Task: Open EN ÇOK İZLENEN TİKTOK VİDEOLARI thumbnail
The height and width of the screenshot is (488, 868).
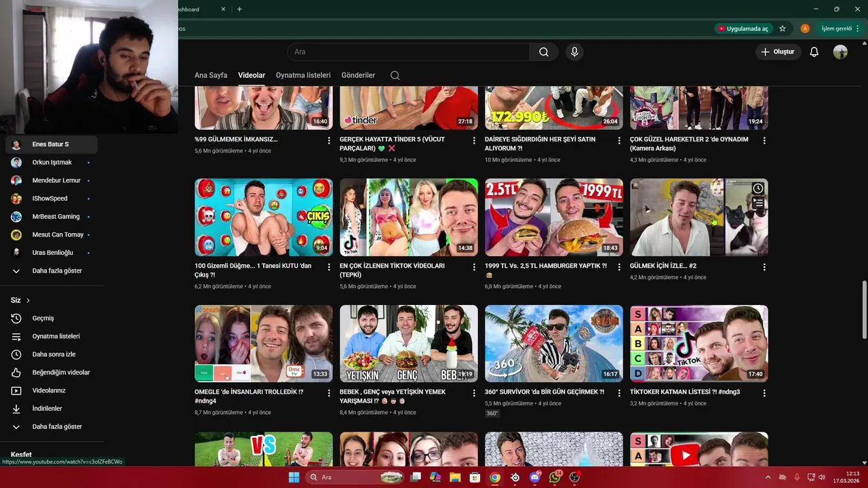Action: pos(409,218)
